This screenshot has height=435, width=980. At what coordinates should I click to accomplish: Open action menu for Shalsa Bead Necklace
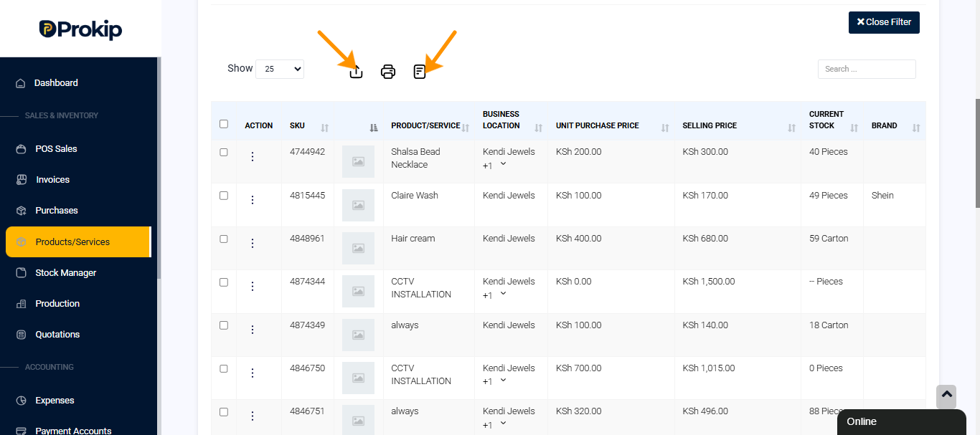[x=252, y=157]
